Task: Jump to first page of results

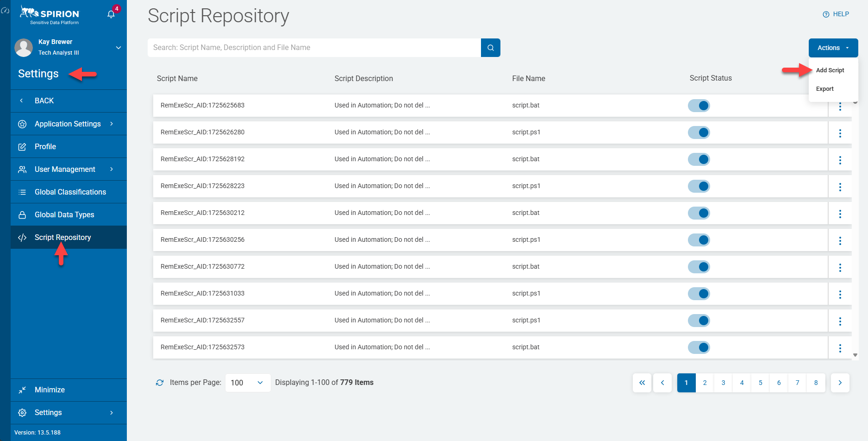Action: pyautogui.click(x=642, y=383)
